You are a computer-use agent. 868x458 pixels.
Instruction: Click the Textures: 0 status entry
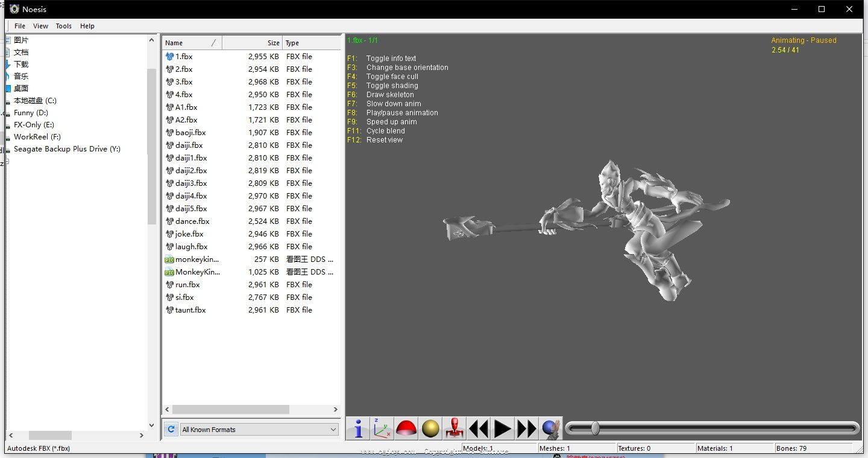click(x=655, y=448)
